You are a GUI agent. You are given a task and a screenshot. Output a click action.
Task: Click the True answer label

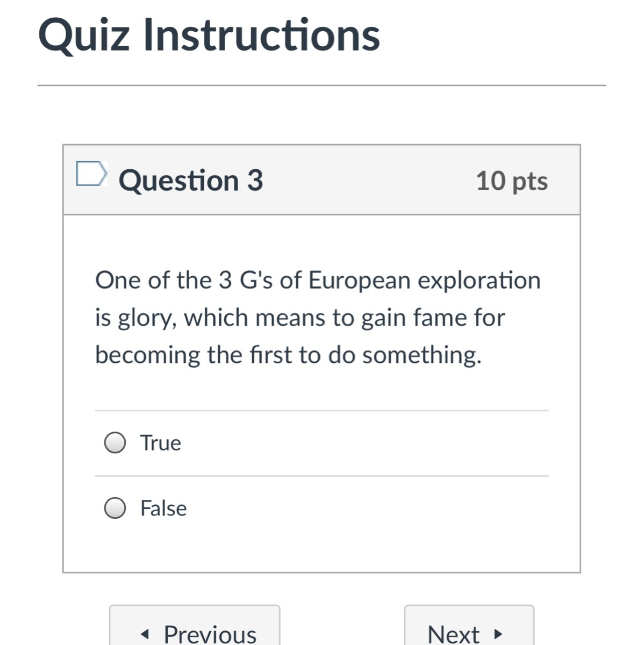160,443
